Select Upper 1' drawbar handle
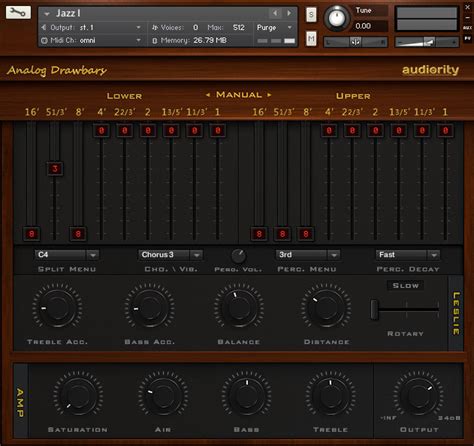 point(445,130)
